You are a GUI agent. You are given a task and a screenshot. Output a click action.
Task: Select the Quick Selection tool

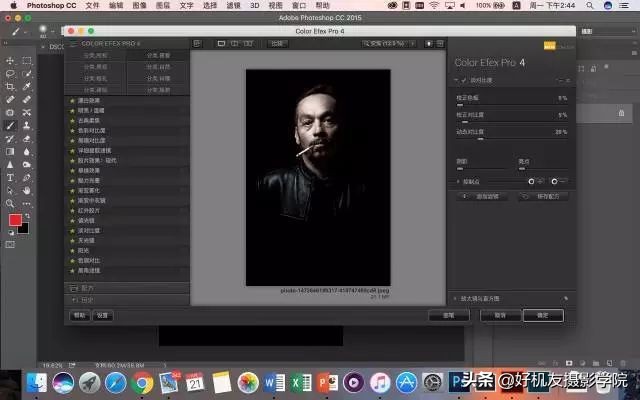tap(27, 73)
